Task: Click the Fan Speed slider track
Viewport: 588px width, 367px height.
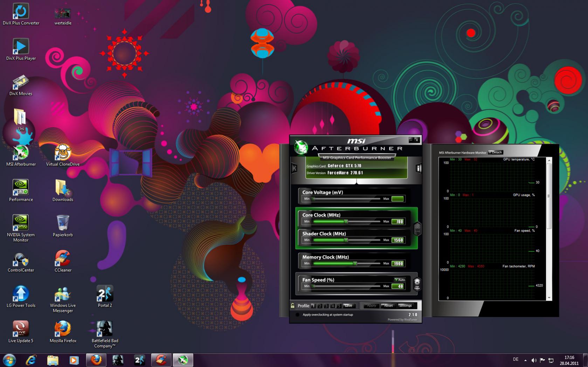Action: 347,286
